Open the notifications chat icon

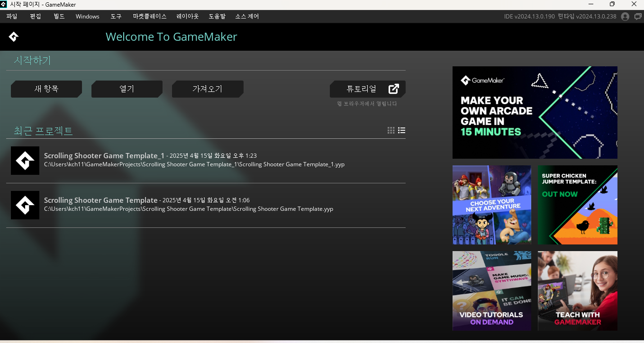click(638, 17)
